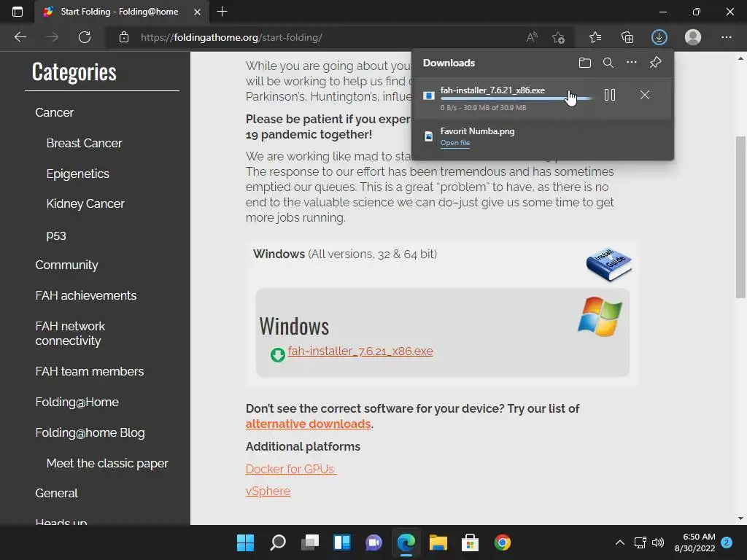Image resolution: width=747 pixels, height=560 pixels.
Task: Open FAH network connectivity category
Action: [70, 333]
